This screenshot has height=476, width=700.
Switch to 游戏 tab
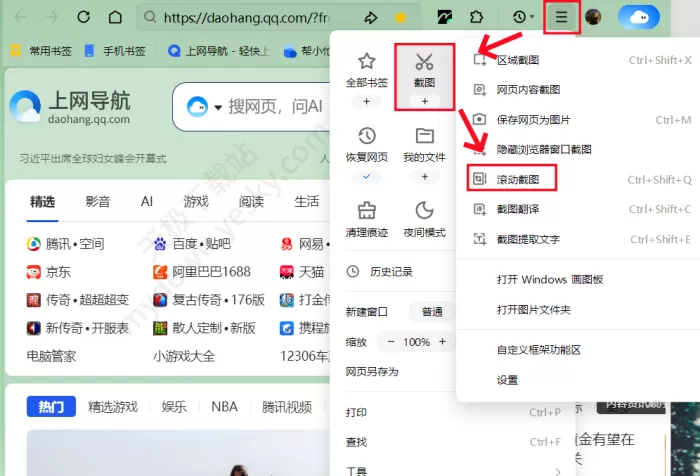tap(196, 202)
